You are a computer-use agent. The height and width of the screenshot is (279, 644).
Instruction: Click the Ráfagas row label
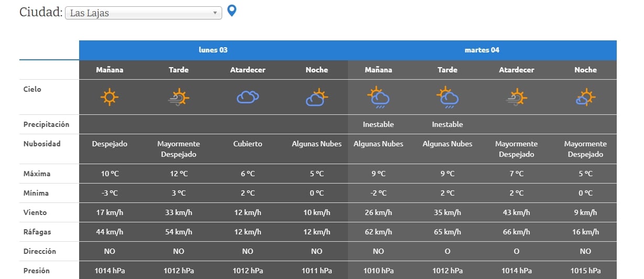pyautogui.click(x=37, y=232)
